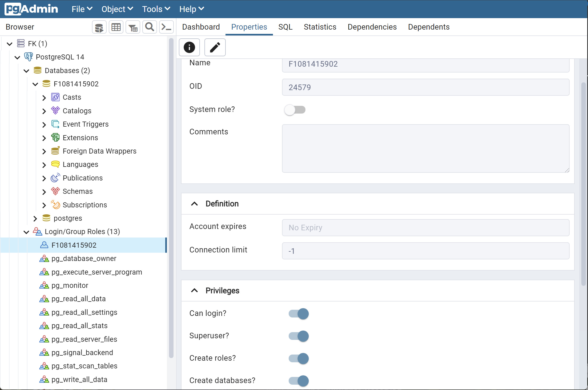The width and height of the screenshot is (588, 390).
Task: Click the Comments text area
Action: (425, 148)
